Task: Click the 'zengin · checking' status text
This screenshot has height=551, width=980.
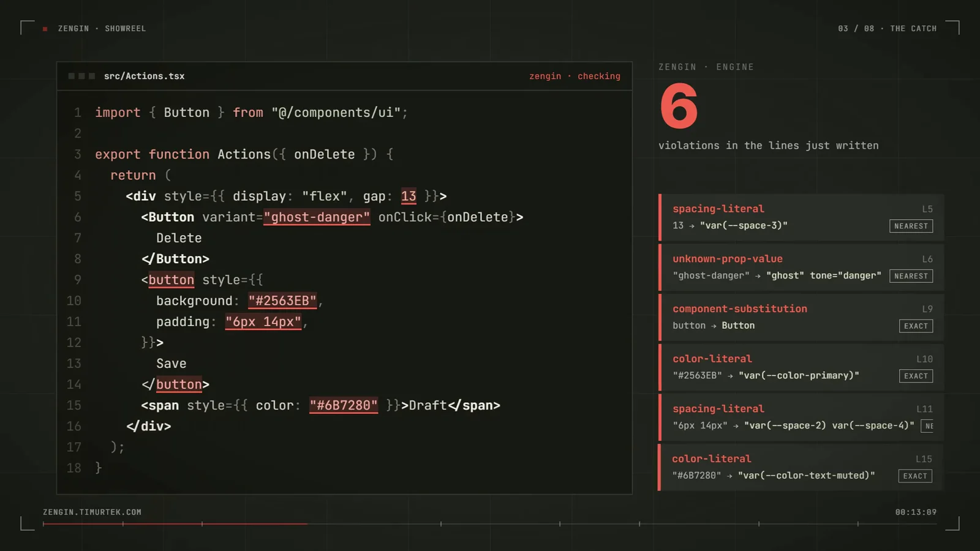Action: coord(575,76)
